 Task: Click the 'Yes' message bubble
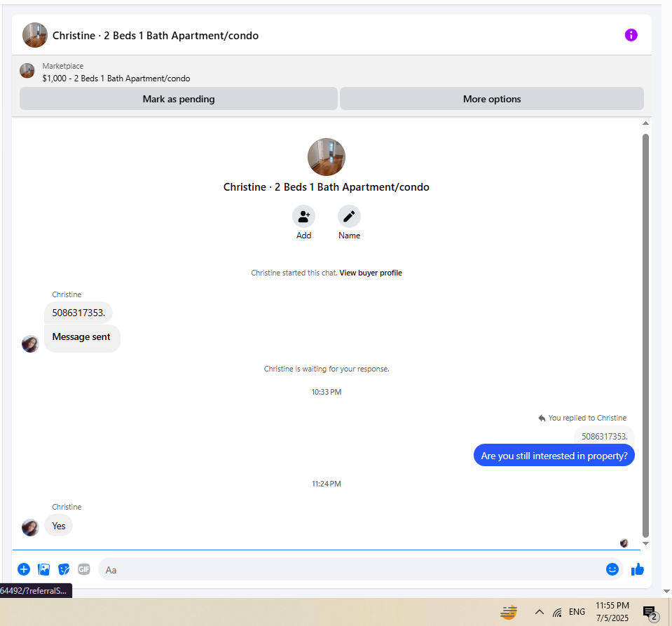59,526
